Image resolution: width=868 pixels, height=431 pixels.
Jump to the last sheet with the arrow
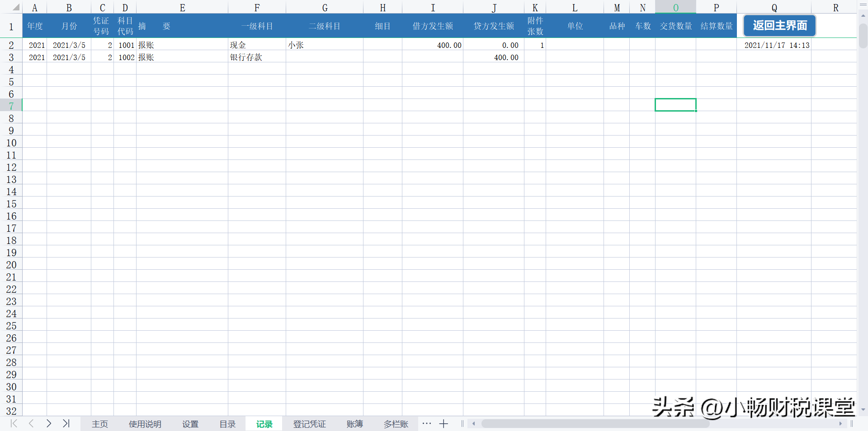[66, 423]
